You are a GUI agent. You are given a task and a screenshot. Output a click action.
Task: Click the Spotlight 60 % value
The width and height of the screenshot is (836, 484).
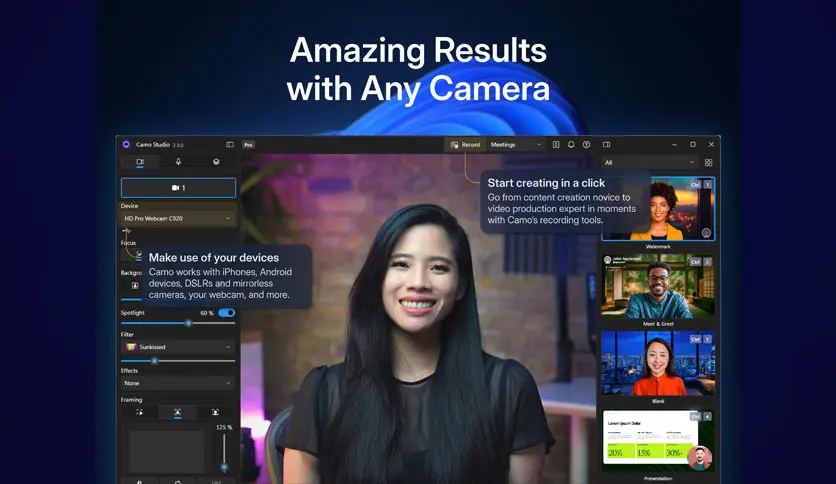pos(207,313)
